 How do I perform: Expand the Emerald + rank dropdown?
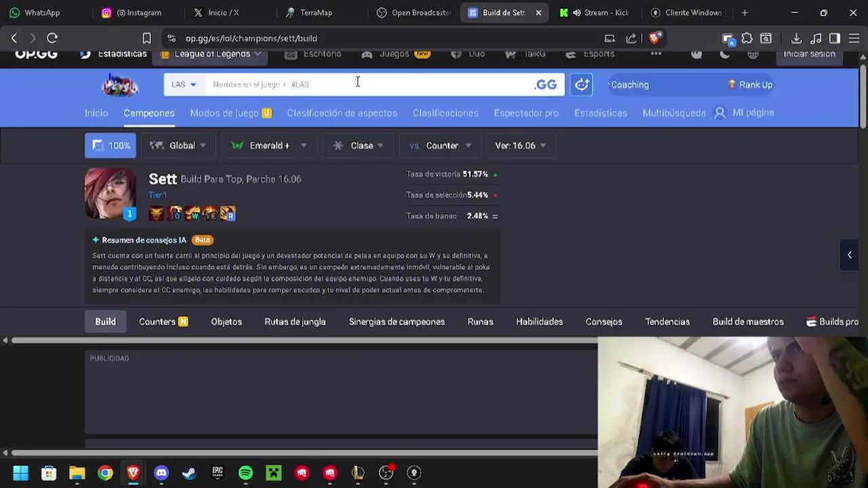pyautogui.click(x=269, y=146)
